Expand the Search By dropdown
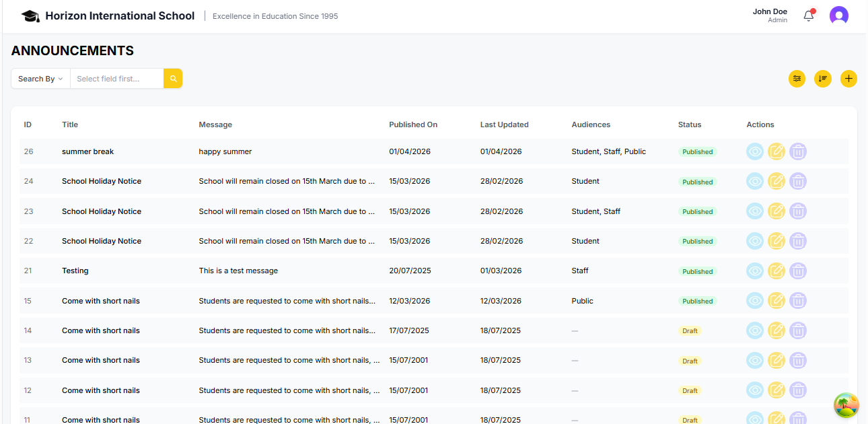The height and width of the screenshot is (424, 868). pyautogui.click(x=40, y=79)
